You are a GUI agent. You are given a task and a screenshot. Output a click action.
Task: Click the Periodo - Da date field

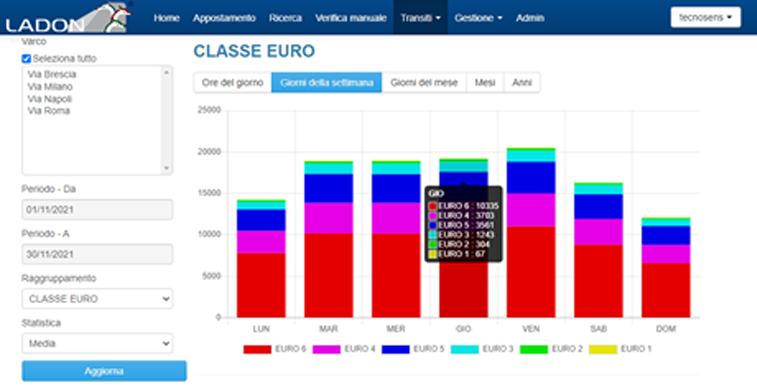[97, 210]
